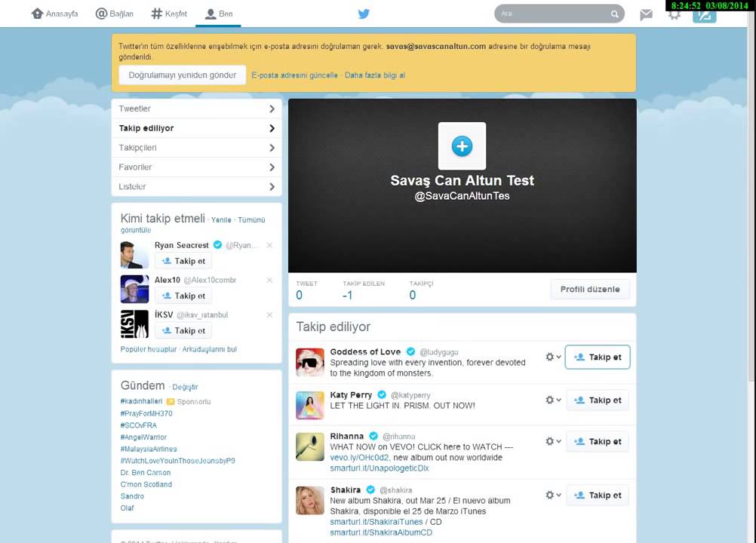
Task: Follow İKSV with Takip et
Action: pos(183,330)
